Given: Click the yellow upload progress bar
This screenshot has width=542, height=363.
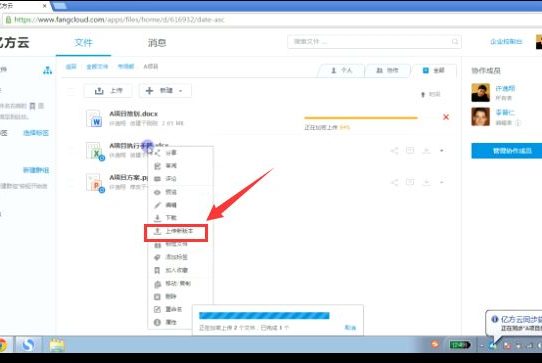Looking at the screenshot, I should tap(361, 118).
